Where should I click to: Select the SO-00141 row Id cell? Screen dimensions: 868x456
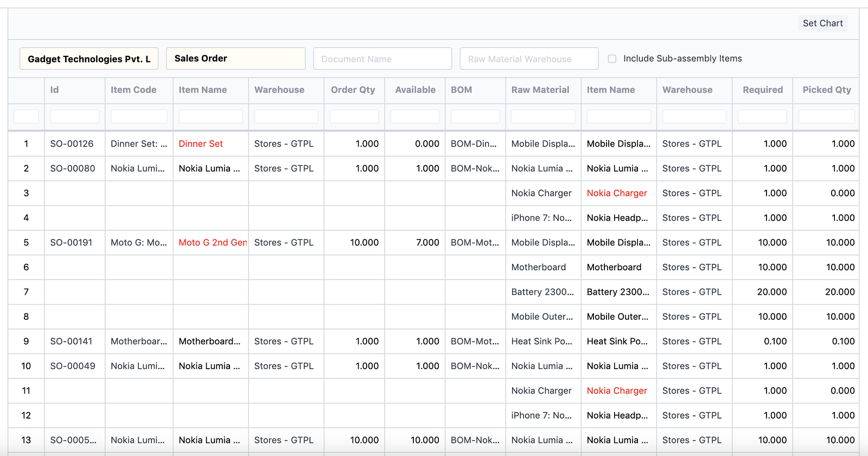click(72, 341)
